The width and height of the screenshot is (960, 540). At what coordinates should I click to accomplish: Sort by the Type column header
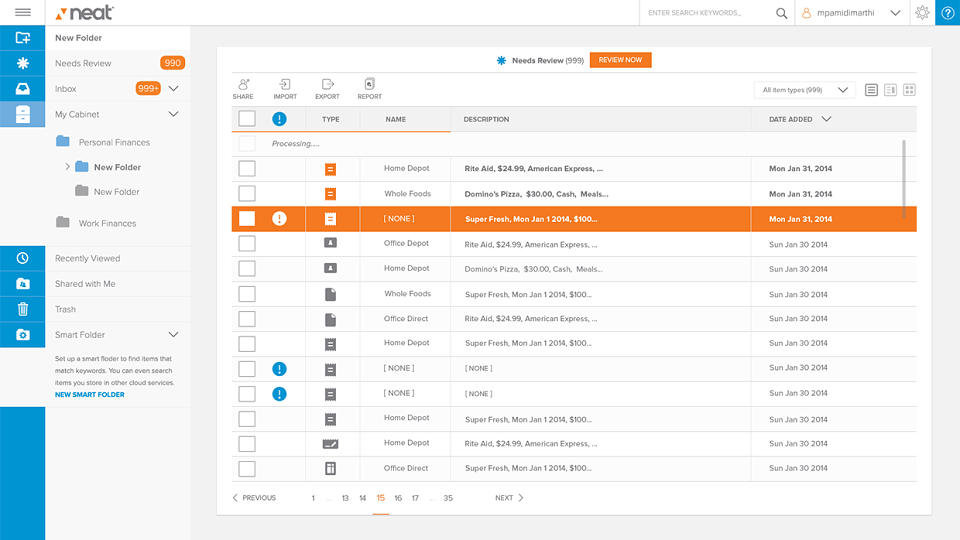point(331,119)
